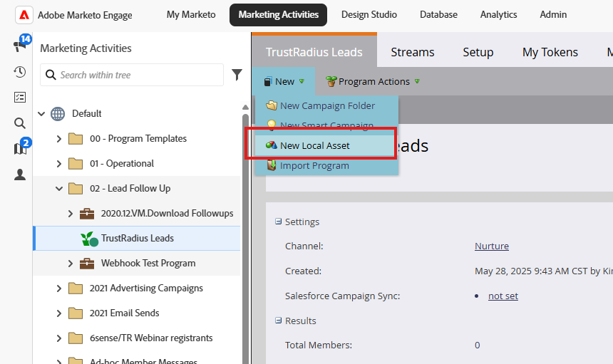This screenshot has width=613, height=364.
Task: Click the 2020.12.VM.Download Followups briefcase icon
Action: coord(87,214)
